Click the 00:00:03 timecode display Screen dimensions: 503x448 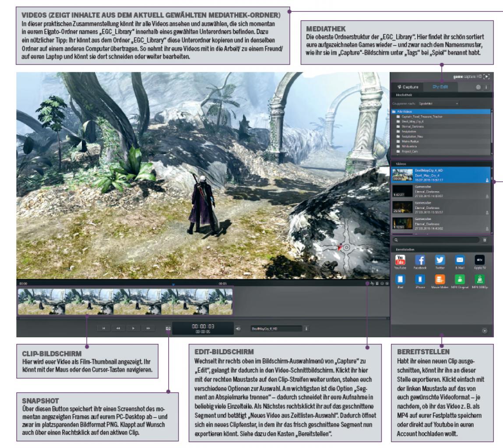point(203,329)
